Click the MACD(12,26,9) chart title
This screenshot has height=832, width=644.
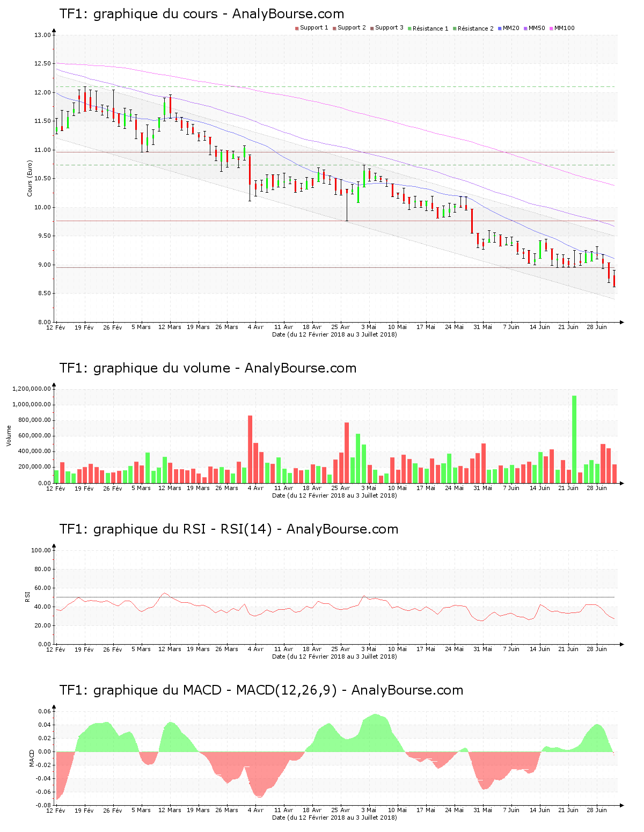261,690
